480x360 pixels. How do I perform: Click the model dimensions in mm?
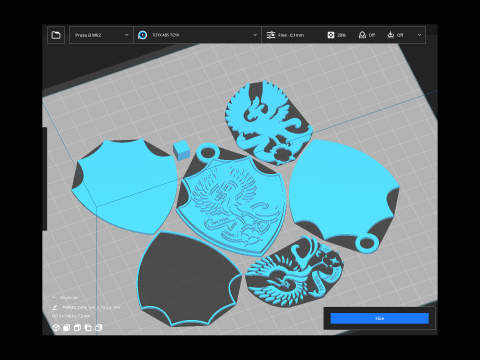point(71,315)
